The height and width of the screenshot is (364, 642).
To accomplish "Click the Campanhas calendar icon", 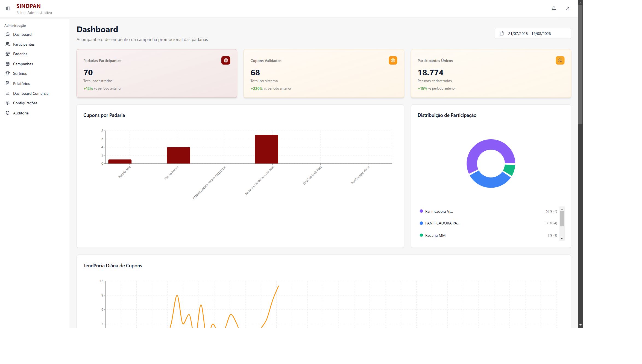I will [x=8, y=64].
